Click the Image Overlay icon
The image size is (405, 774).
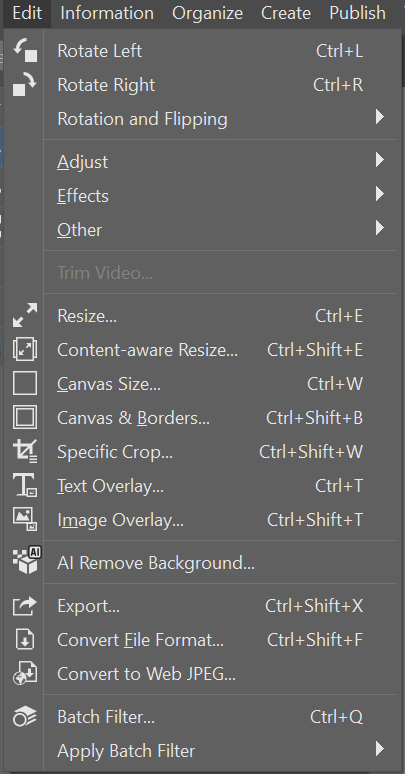[25, 520]
